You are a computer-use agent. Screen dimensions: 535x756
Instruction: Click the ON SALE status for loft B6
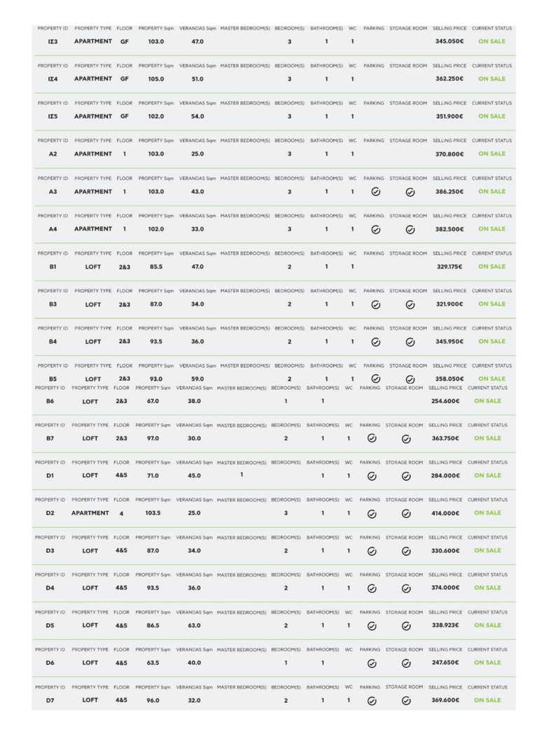[487, 401]
